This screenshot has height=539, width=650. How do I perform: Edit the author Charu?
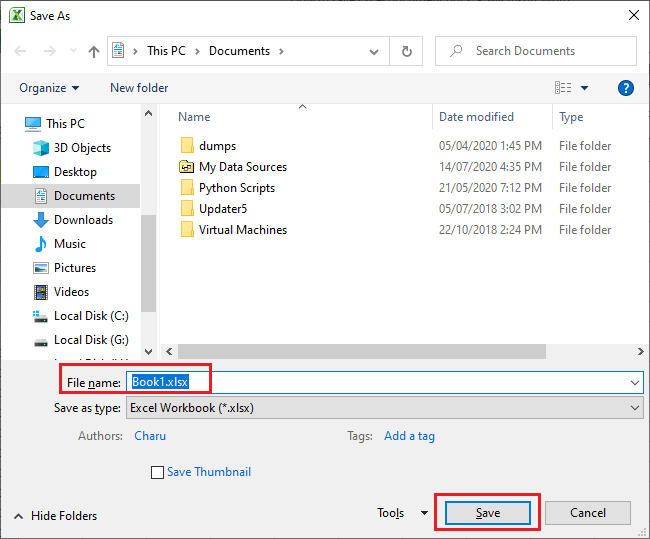[x=150, y=436]
